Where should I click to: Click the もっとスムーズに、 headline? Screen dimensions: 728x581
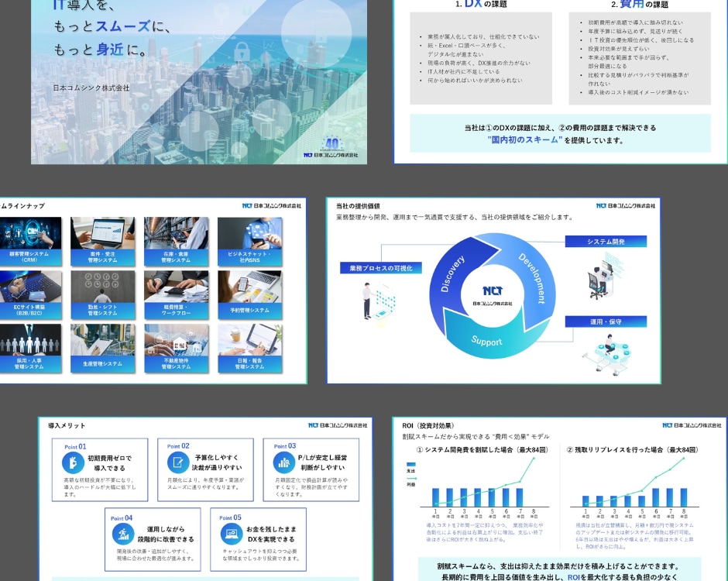pyautogui.click(x=112, y=26)
